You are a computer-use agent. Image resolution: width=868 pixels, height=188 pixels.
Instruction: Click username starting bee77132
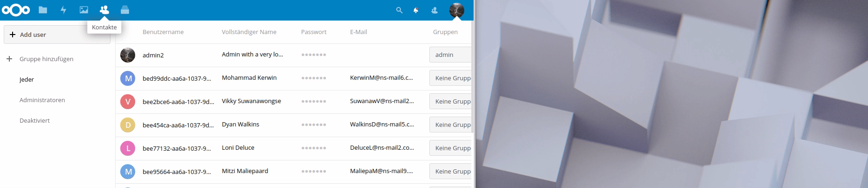[177, 148]
